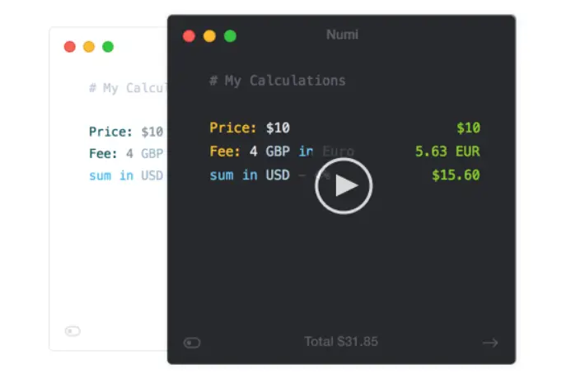
Task: Copy the 5.63 EUR result
Action: click(447, 151)
